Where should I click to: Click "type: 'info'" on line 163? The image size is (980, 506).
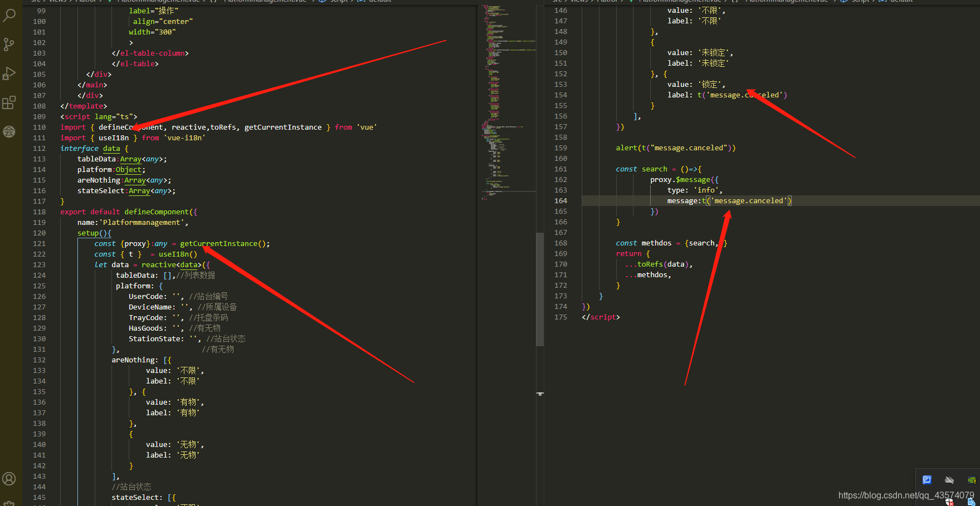[x=695, y=190]
